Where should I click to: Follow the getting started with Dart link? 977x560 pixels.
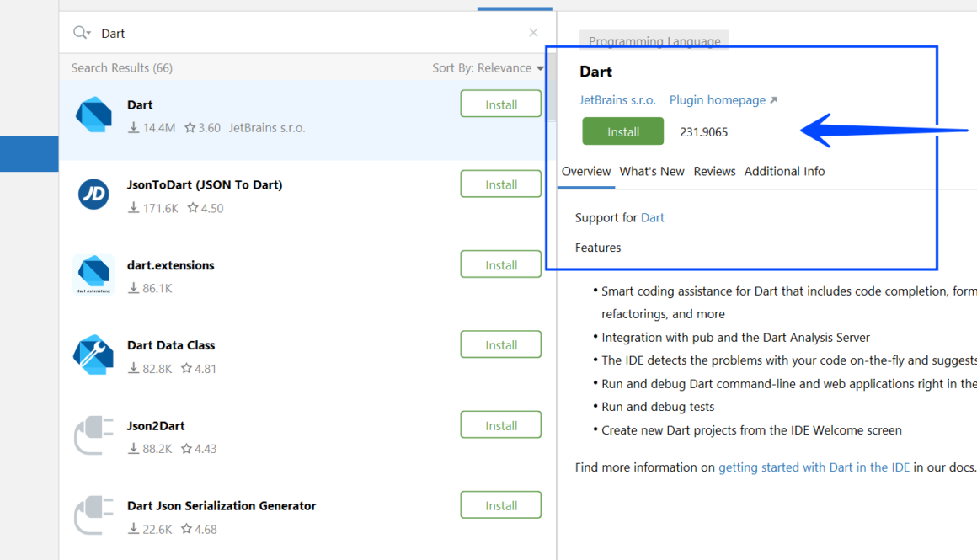[x=814, y=467]
